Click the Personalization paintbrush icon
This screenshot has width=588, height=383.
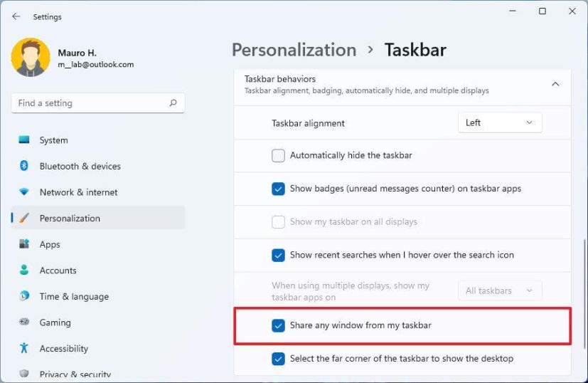tap(24, 218)
